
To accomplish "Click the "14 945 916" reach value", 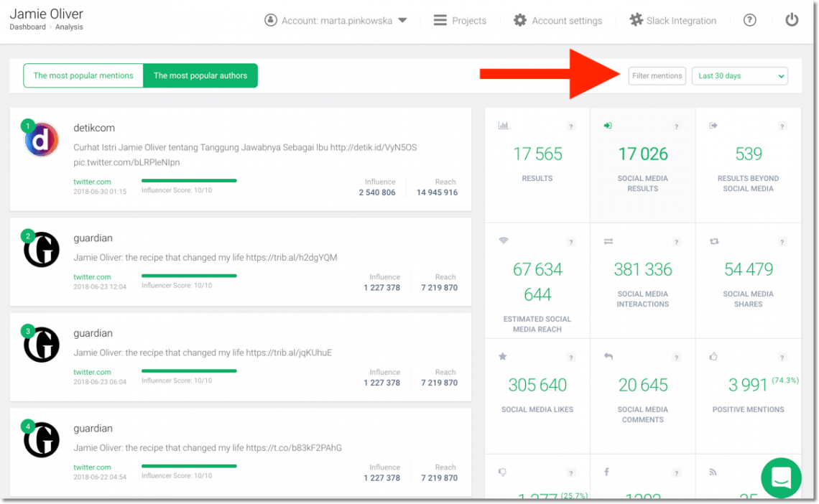I will 438,192.
